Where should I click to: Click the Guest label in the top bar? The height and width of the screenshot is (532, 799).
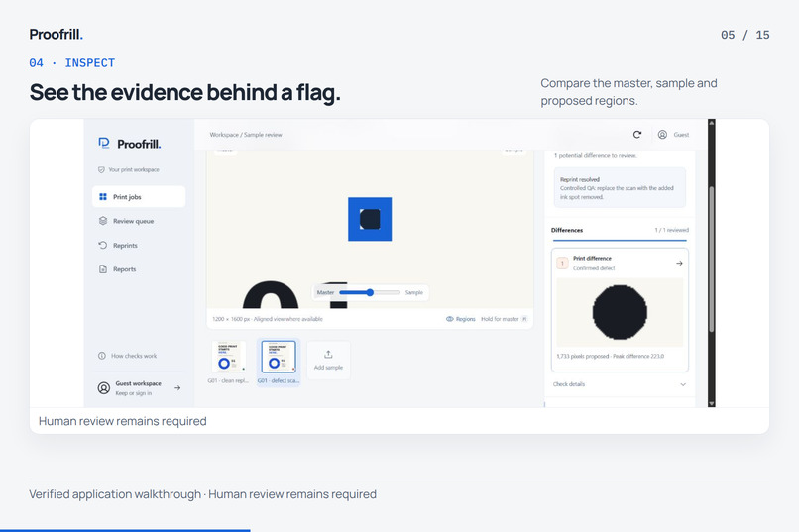click(x=681, y=135)
